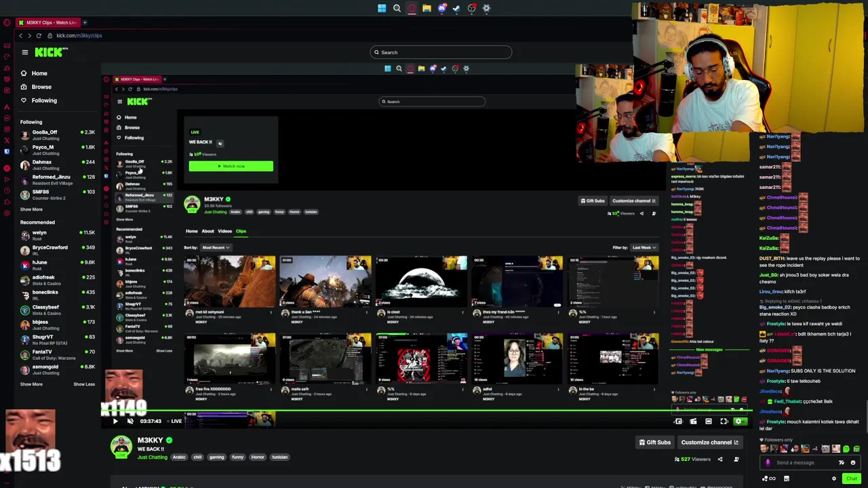Click the green Chat send button

click(851, 479)
